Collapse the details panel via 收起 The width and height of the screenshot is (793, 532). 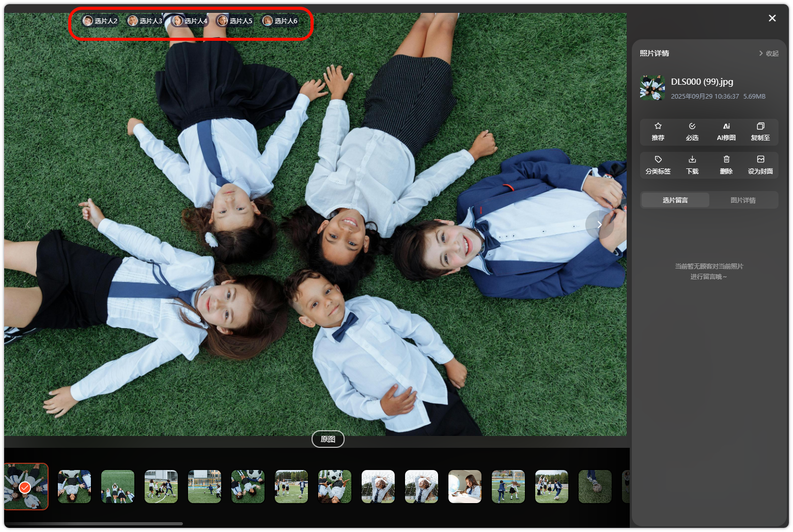point(768,53)
